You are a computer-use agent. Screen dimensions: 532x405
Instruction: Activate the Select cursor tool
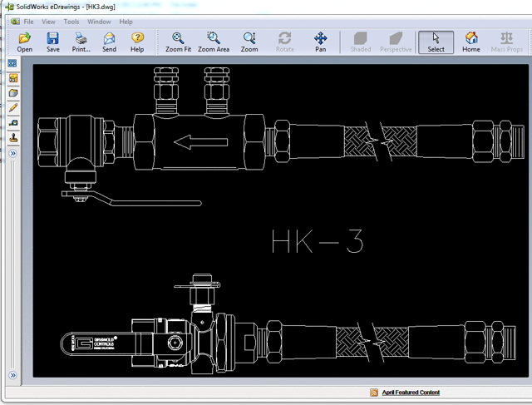[436, 42]
